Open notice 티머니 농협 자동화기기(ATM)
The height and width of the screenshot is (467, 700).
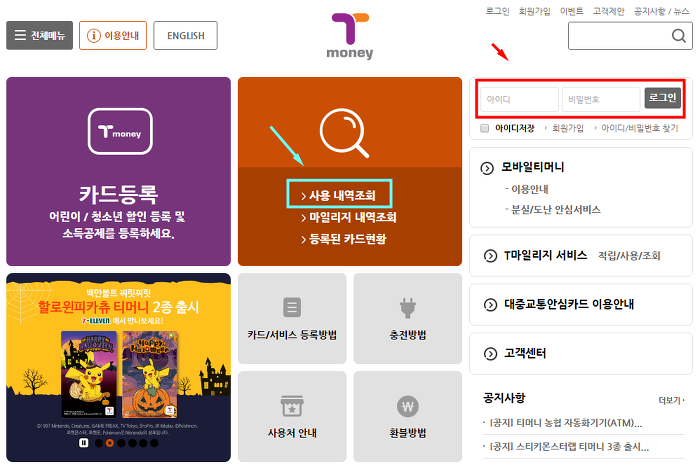(x=566, y=423)
